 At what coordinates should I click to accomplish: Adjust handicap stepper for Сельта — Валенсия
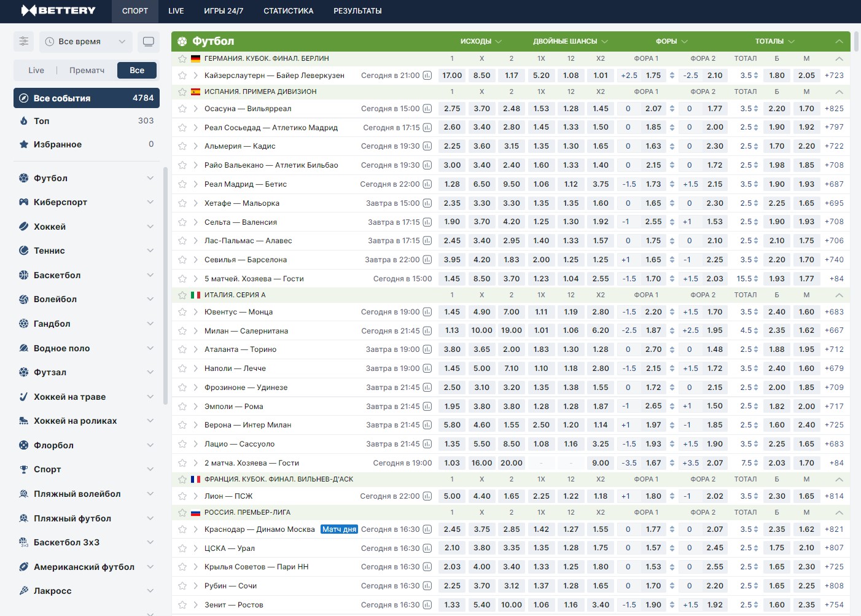[672, 222]
